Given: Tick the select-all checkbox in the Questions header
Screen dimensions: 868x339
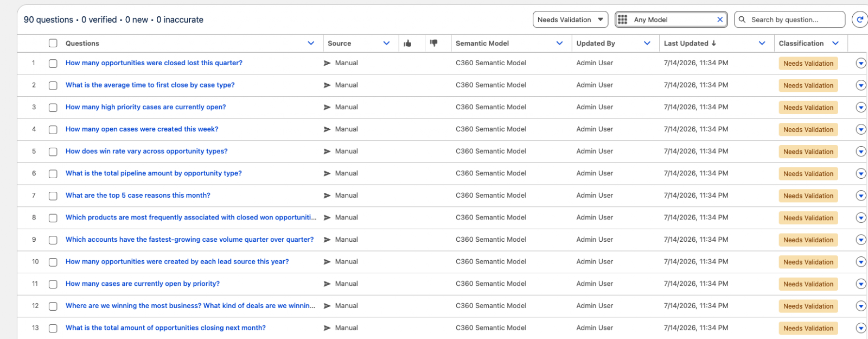Looking at the screenshot, I should pyautogui.click(x=53, y=43).
